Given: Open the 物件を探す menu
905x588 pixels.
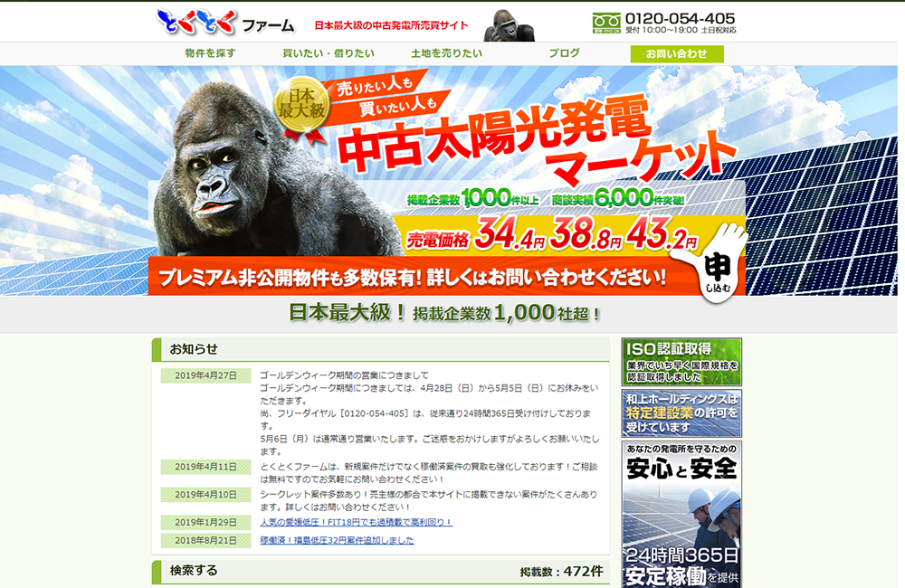Looking at the screenshot, I should [210, 53].
